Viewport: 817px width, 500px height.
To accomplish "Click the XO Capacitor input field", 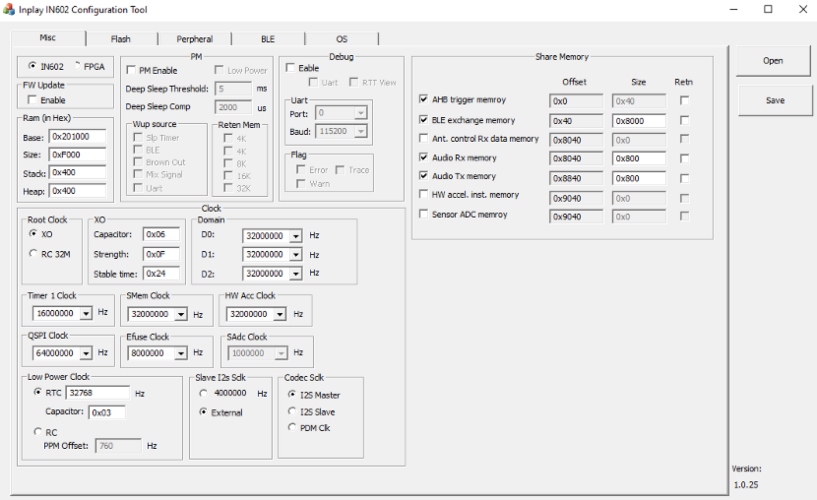I will click(x=161, y=234).
